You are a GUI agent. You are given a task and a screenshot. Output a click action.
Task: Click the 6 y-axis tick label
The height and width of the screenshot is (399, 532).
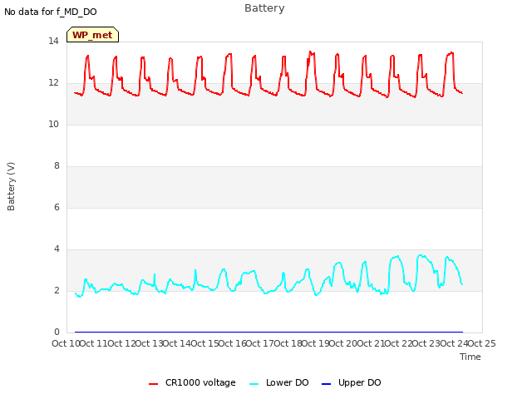click(57, 207)
